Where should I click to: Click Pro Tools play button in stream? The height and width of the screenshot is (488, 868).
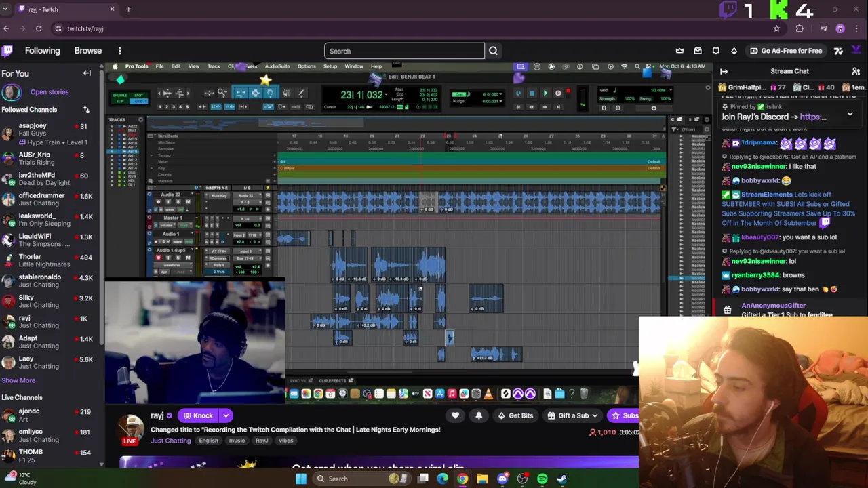(545, 94)
